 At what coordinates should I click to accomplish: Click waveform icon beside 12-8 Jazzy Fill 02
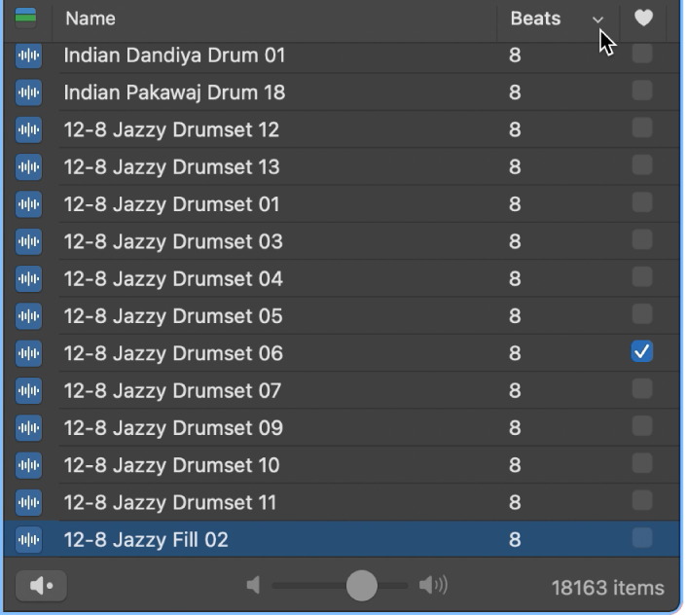[x=28, y=539]
